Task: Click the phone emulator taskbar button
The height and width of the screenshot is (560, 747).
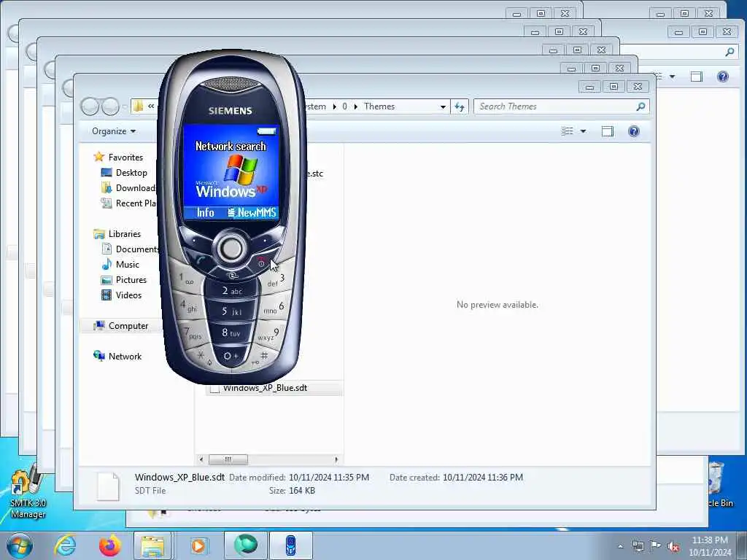Action: tap(291, 545)
